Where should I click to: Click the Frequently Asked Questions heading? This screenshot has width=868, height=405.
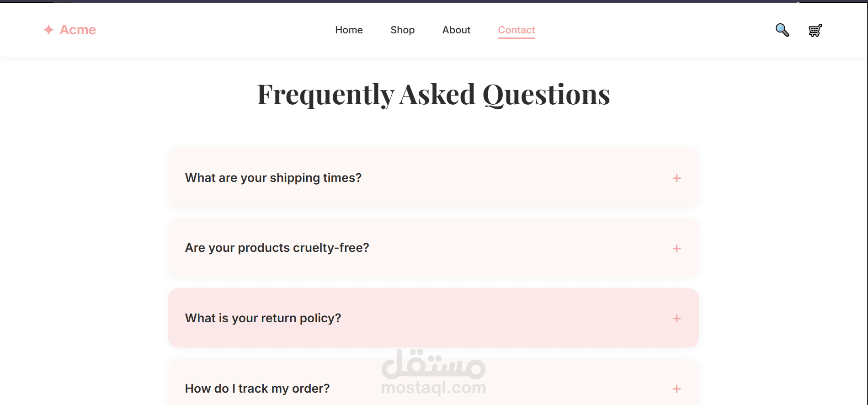433,95
